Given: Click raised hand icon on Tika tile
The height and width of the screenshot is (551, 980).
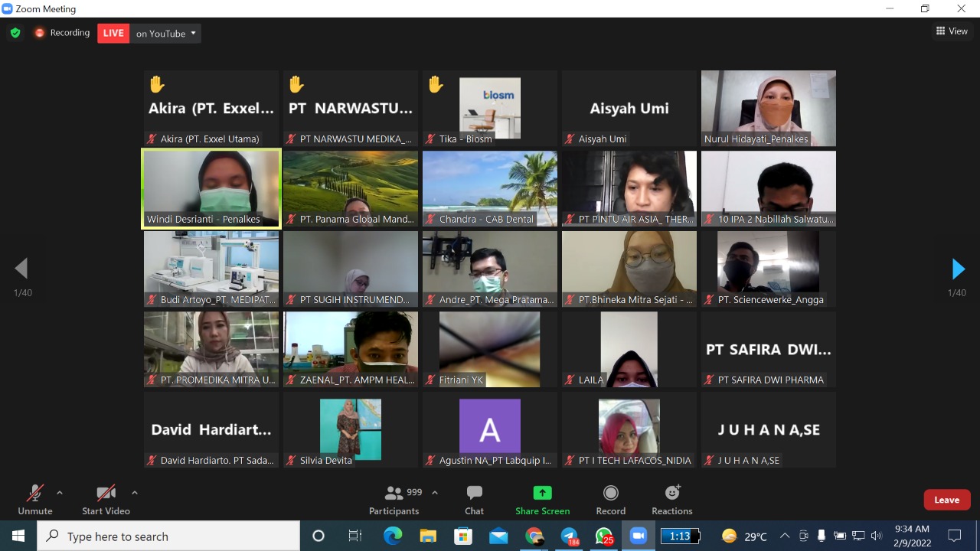Looking at the screenshot, I should 436,84.
